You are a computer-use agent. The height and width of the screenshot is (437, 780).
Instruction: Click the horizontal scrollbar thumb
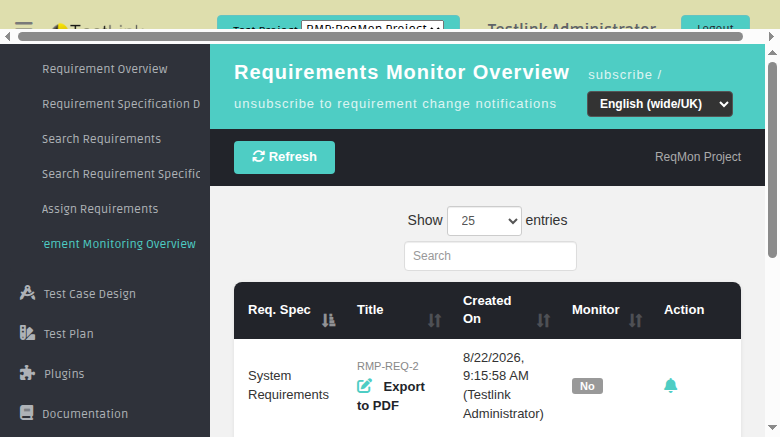click(x=381, y=36)
